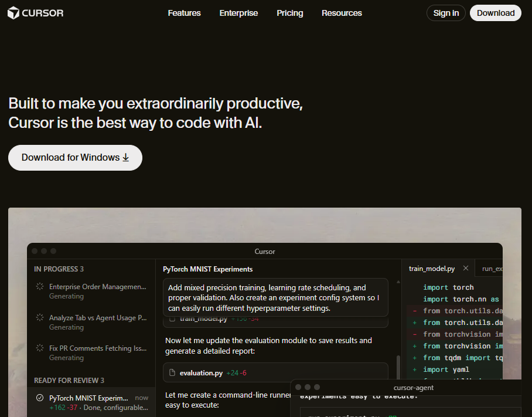
Task: Switch to the train_model.py tab
Action: tap(432, 269)
